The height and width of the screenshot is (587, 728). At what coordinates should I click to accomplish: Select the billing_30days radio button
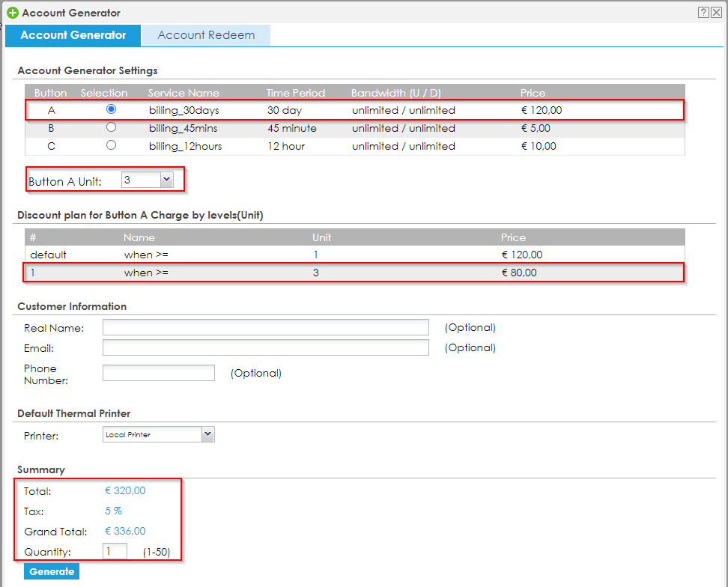[112, 109]
